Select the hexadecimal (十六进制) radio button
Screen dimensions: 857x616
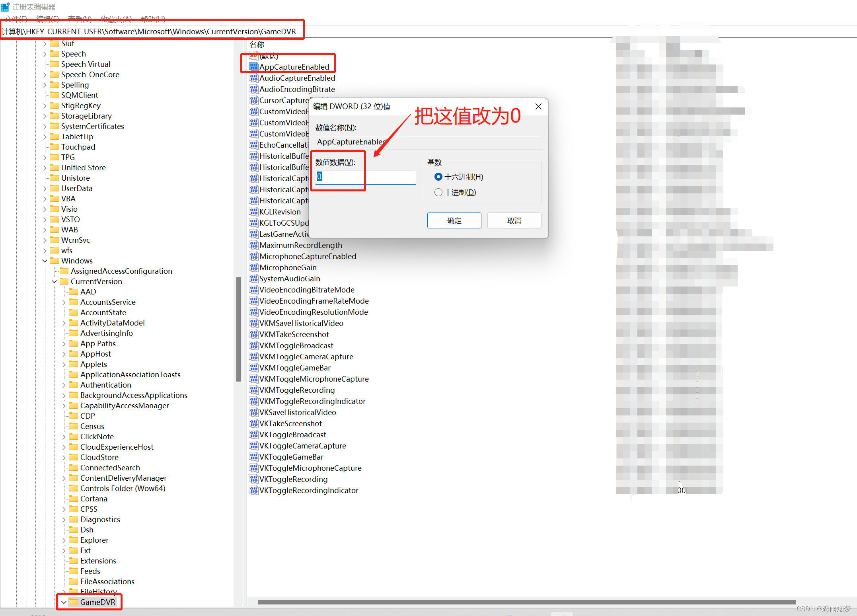[x=438, y=177]
